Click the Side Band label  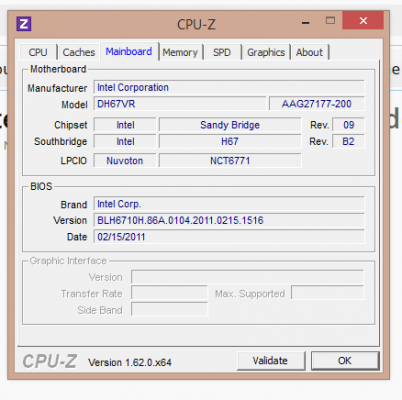100,310
